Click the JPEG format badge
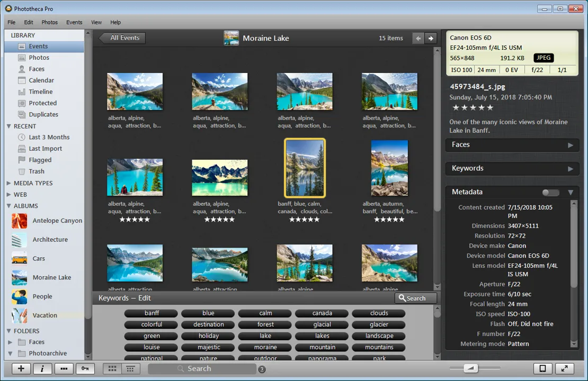 (544, 58)
